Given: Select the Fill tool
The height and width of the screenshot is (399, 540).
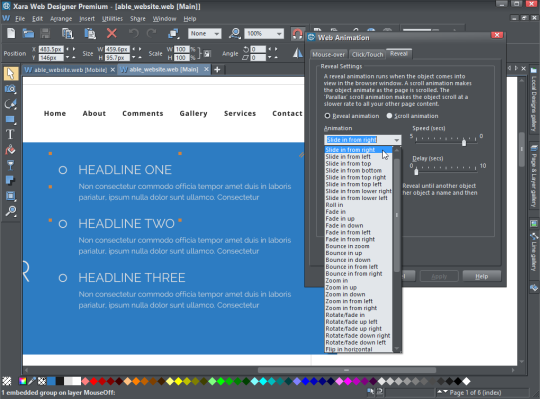Looking at the screenshot, I should [10, 150].
